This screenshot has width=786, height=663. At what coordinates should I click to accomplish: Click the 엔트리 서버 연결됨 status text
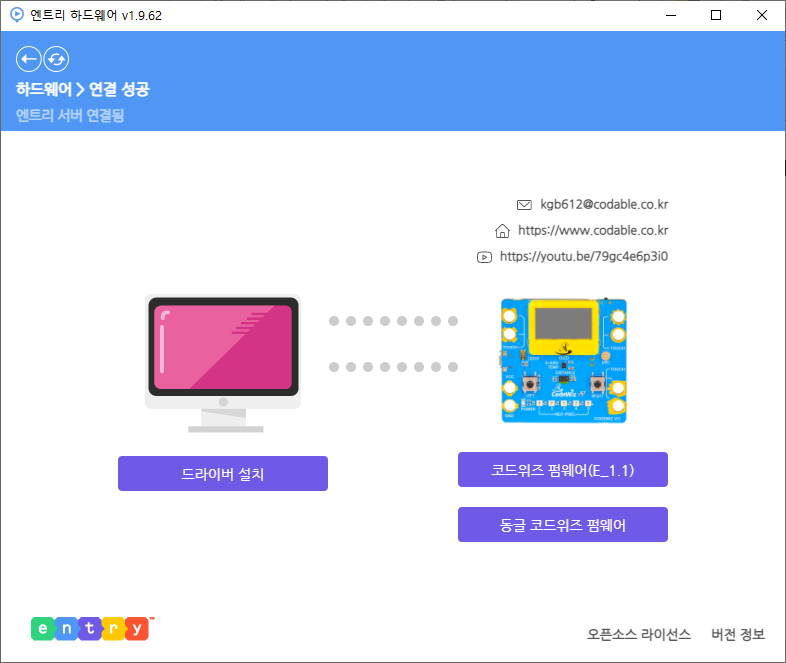tap(70, 115)
